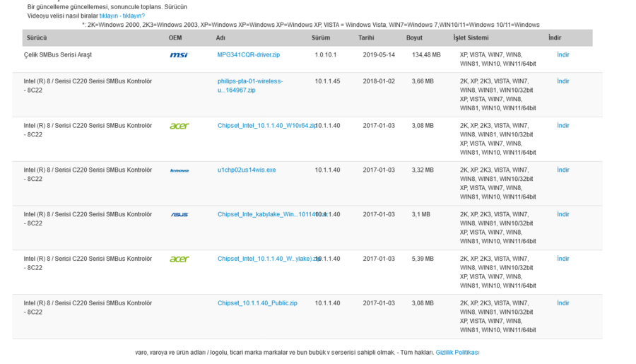
Task: Select the 'Çelik SMBus Serisi Araşt' driver name
Action: pyautogui.click(x=58, y=55)
